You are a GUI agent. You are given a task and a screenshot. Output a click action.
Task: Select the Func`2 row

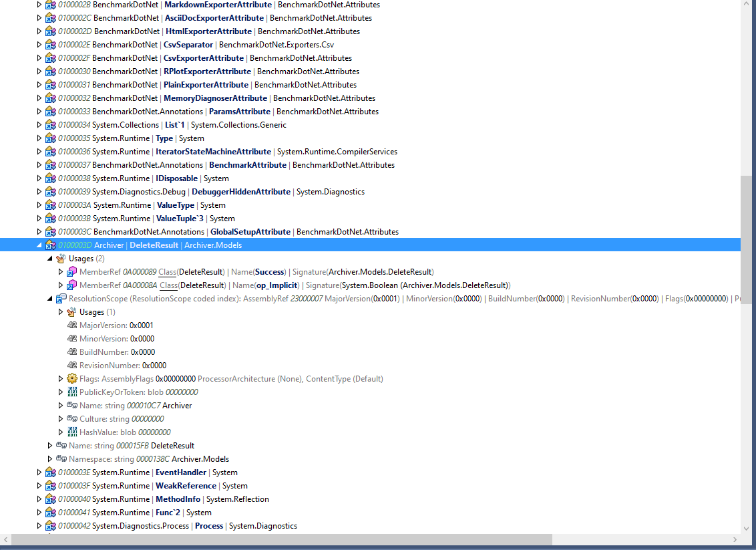coord(370,513)
